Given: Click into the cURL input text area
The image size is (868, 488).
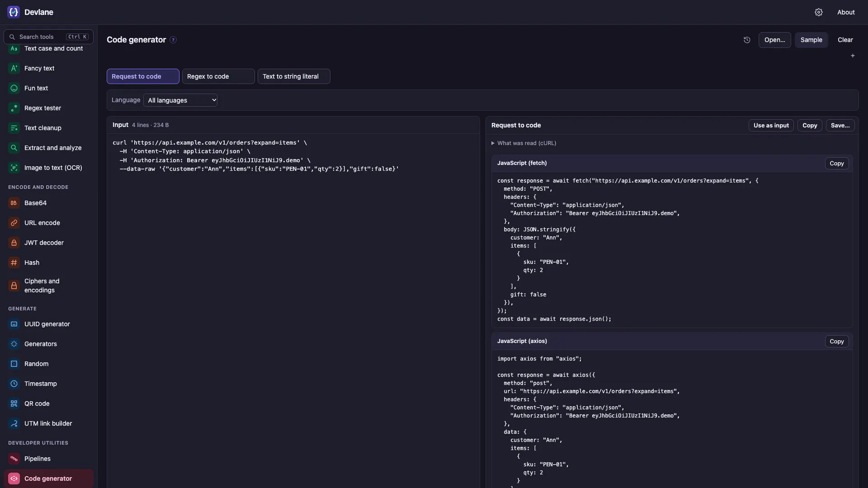Looking at the screenshot, I should pos(293,311).
